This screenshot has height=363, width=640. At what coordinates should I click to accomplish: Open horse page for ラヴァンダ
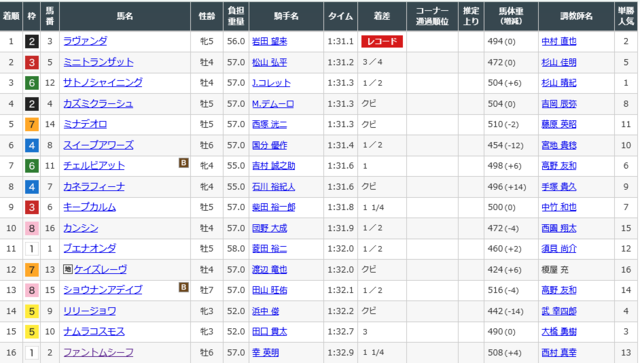click(x=85, y=41)
